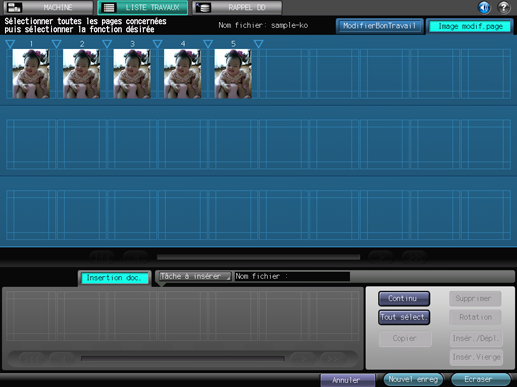Select page 2 thumbnail
517x387 pixels.
point(82,74)
